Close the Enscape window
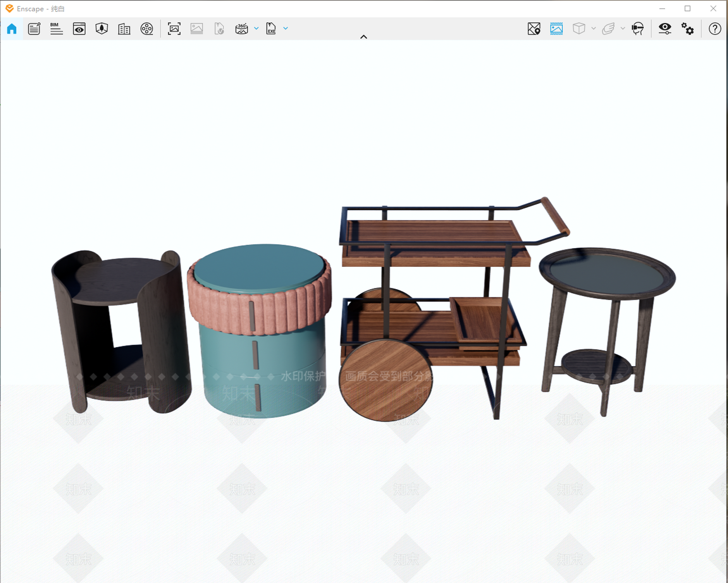The height and width of the screenshot is (583, 728). tap(713, 9)
